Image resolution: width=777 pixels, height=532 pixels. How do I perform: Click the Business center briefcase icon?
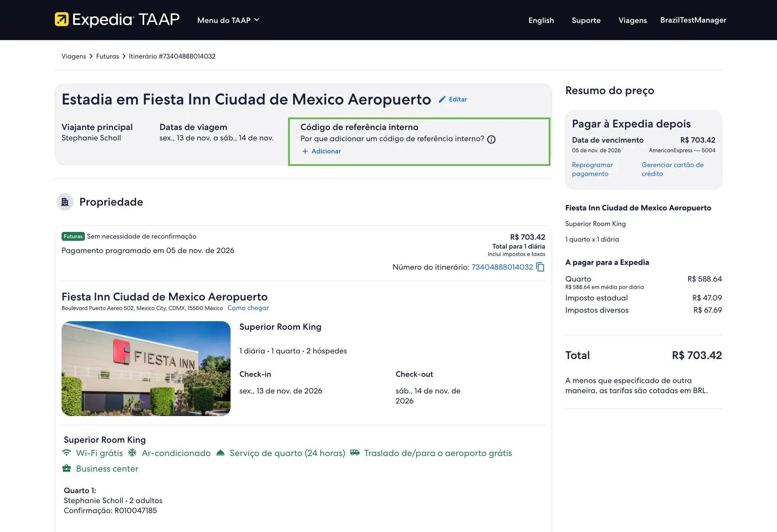[67, 468]
